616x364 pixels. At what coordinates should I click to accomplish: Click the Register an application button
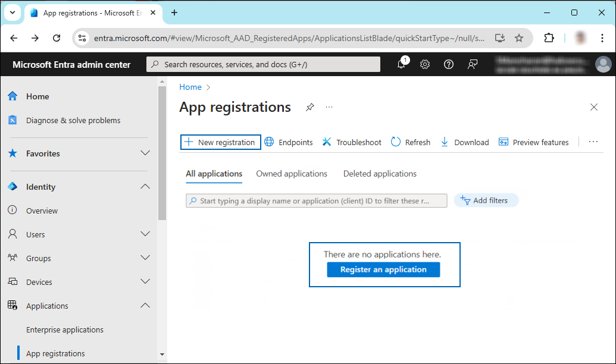pyautogui.click(x=384, y=269)
